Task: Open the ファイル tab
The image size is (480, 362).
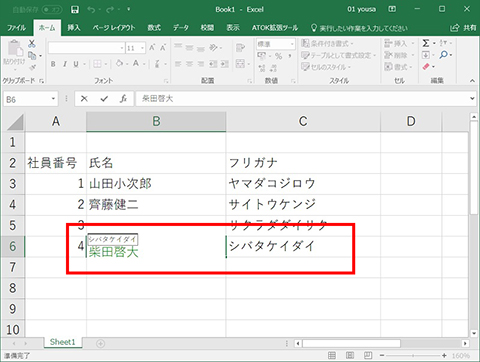Action: tap(16, 28)
